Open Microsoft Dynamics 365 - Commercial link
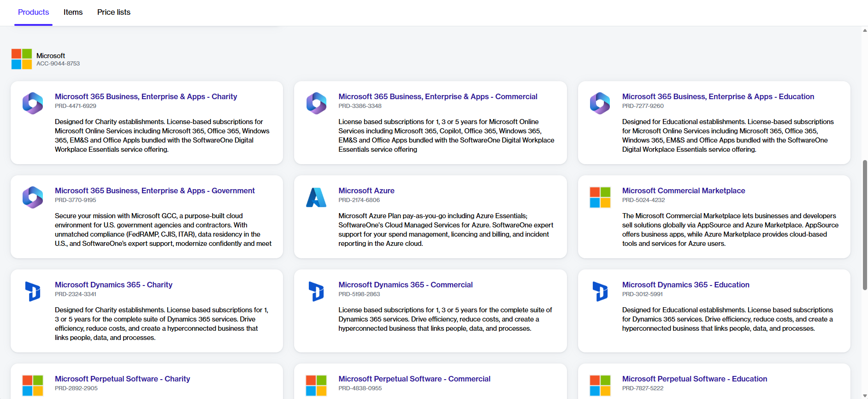Image resolution: width=868 pixels, height=399 pixels. [x=405, y=285]
